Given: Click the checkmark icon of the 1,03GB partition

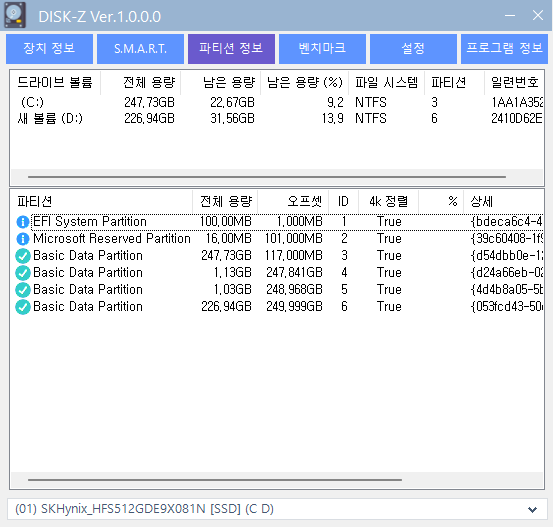Looking at the screenshot, I should point(23,290).
